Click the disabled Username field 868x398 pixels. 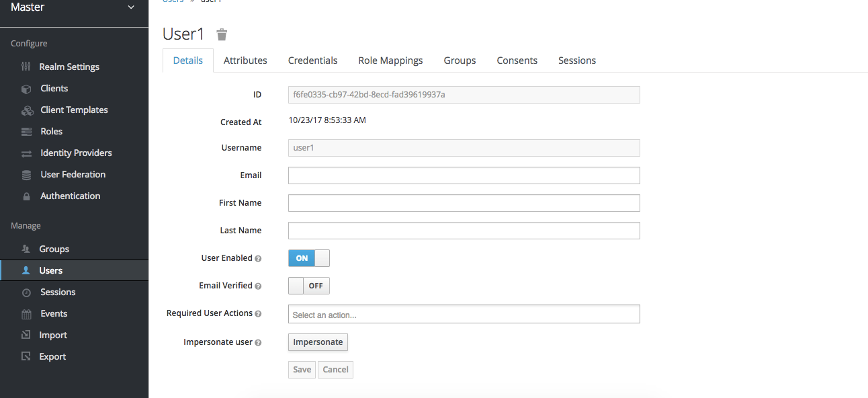464,148
